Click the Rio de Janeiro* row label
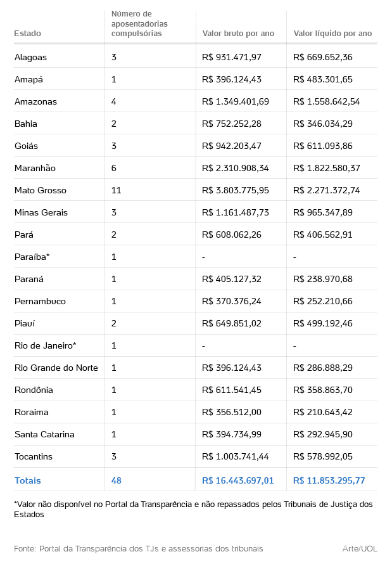Screen dimensions: 392x566 (46, 345)
